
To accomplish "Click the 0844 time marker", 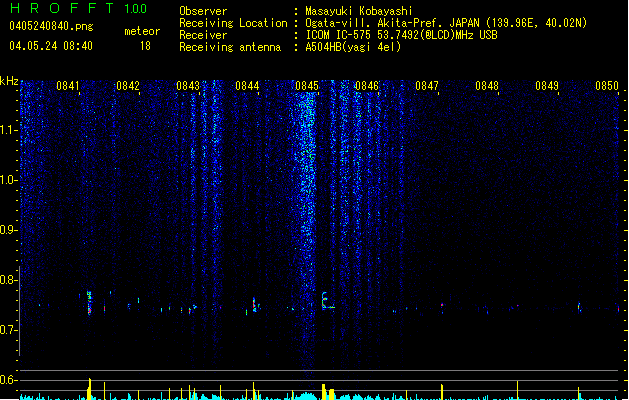I will pyautogui.click(x=247, y=86).
